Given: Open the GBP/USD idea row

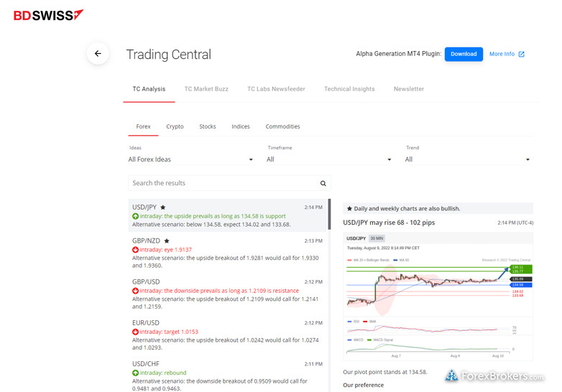Looking at the screenshot, I should [x=227, y=294].
